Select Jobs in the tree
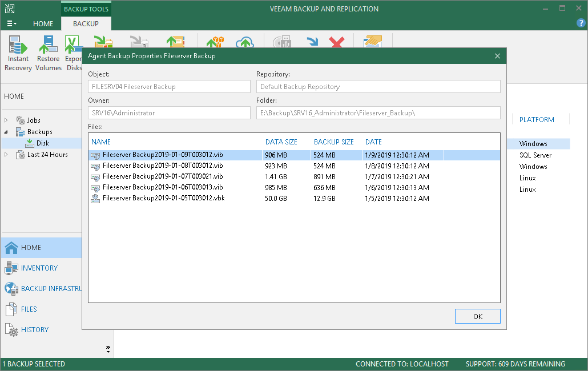The height and width of the screenshot is (371, 588). pyautogui.click(x=34, y=120)
